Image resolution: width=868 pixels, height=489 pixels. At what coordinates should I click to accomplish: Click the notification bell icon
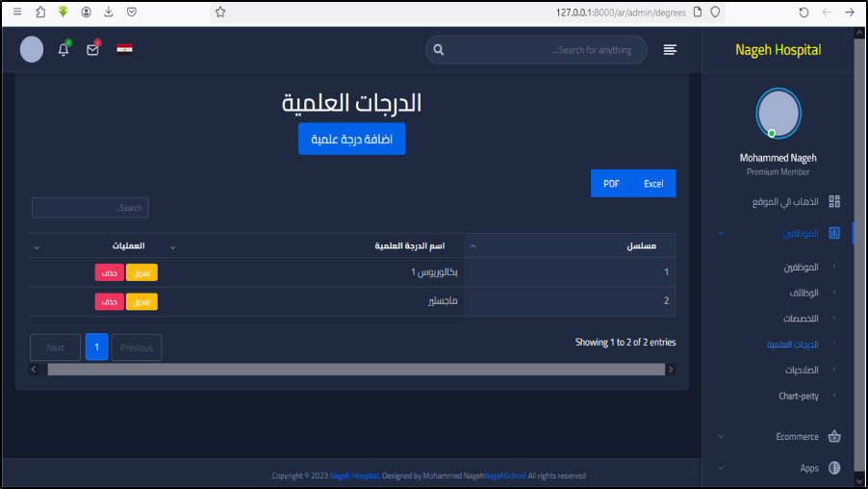point(64,50)
